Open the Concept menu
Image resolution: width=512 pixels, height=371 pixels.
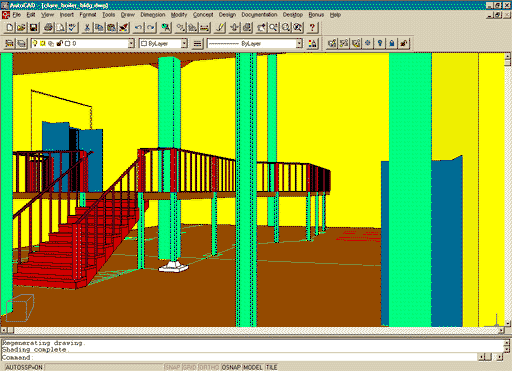click(x=203, y=15)
